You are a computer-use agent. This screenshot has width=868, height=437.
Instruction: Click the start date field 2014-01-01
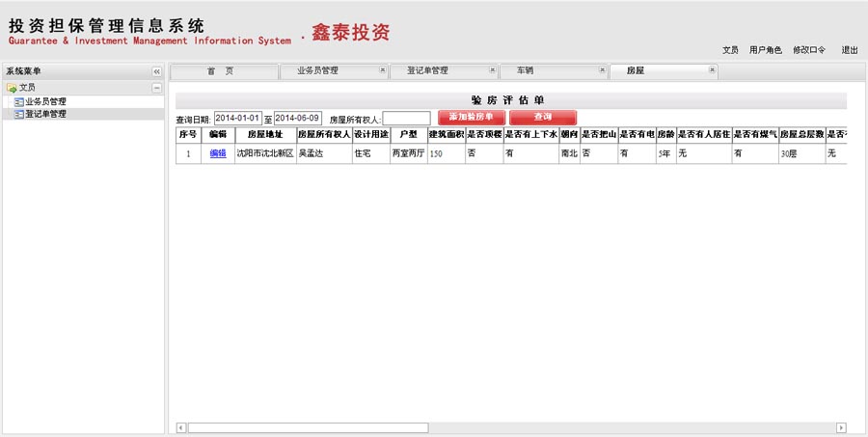pos(237,119)
